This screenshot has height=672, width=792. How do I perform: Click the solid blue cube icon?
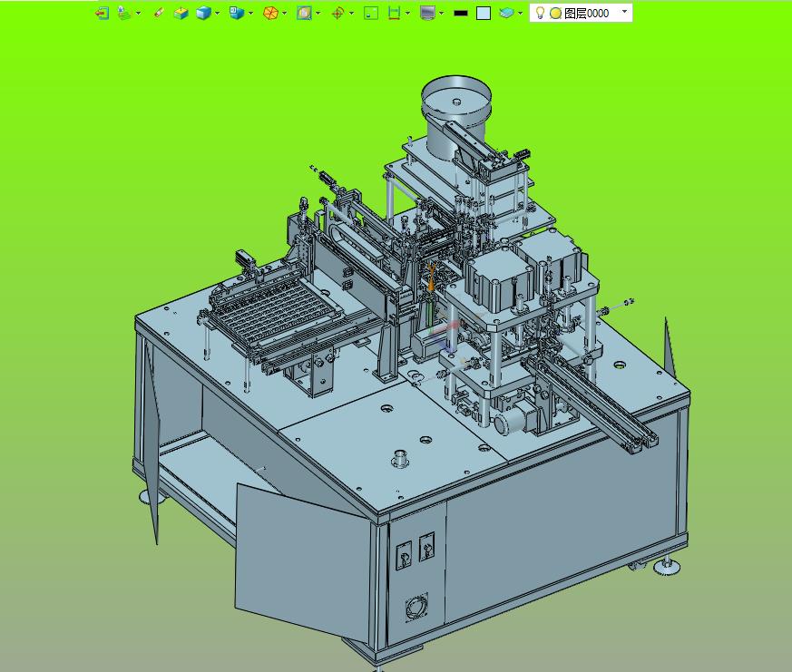pyautogui.click(x=203, y=13)
